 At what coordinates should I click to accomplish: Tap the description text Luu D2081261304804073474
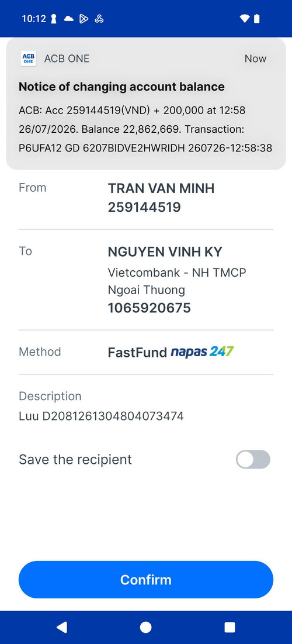tap(101, 416)
